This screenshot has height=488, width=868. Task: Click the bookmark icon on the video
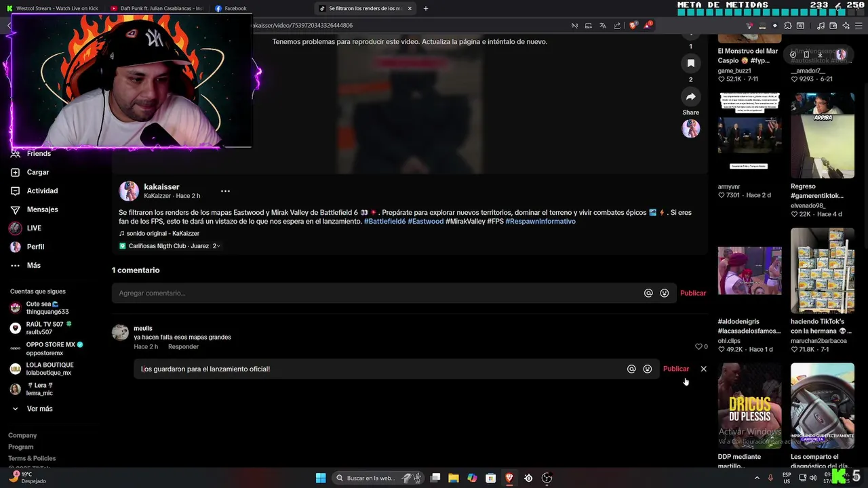690,63
